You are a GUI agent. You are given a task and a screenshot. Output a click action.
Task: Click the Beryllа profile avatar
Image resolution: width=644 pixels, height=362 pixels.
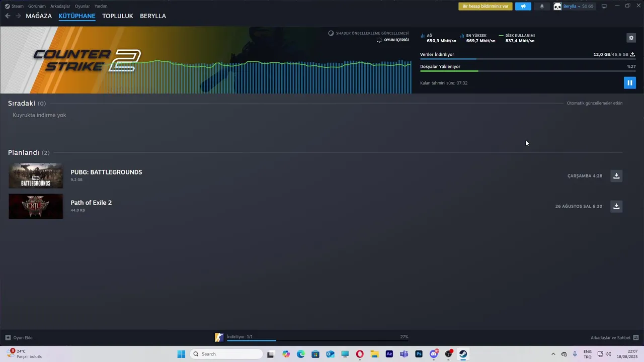557,6
